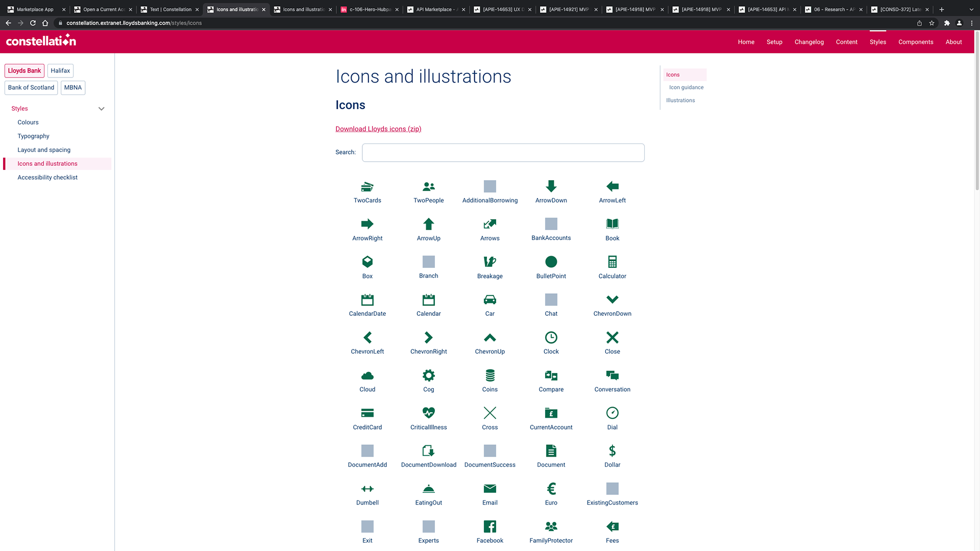Select the Euro currency icon
Screen dimensions: 980x551
(x=551, y=489)
